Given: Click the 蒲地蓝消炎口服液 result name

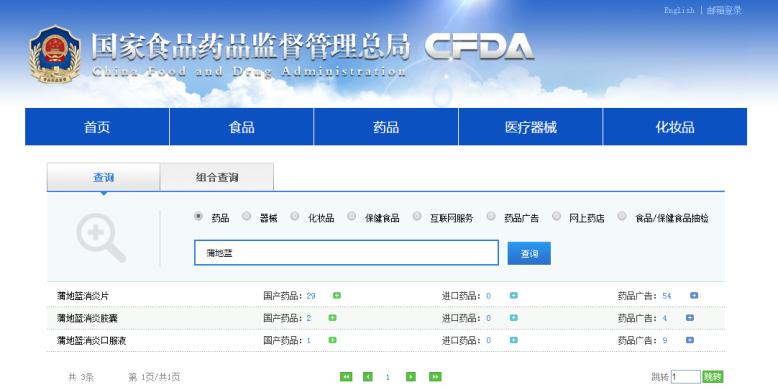Looking at the screenshot, I should click(91, 341).
